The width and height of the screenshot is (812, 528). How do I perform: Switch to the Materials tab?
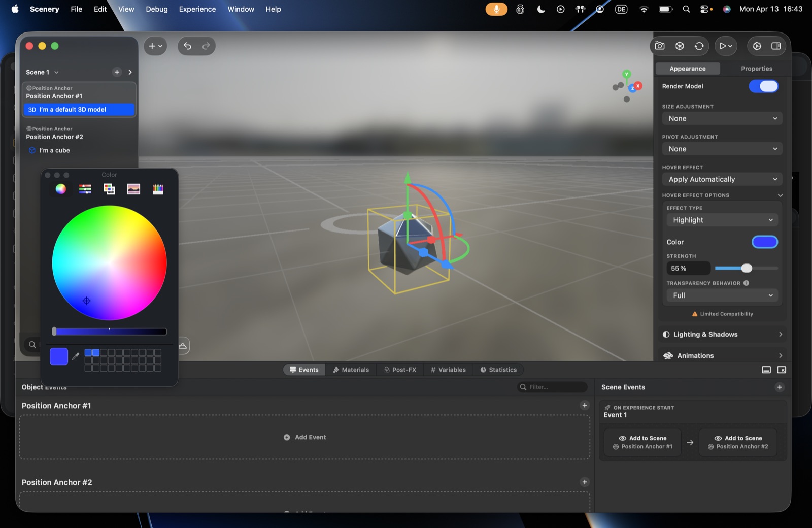tap(351, 370)
